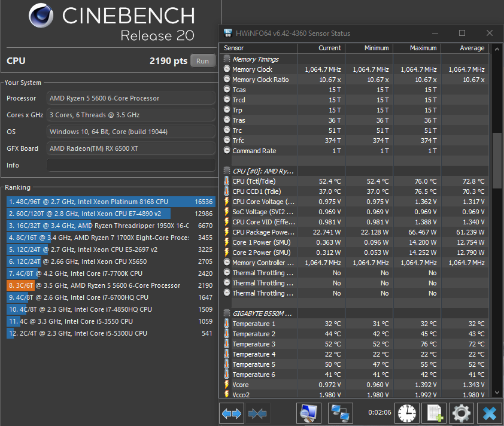
Task: Select the Tcas timing row
Action: [354, 90]
